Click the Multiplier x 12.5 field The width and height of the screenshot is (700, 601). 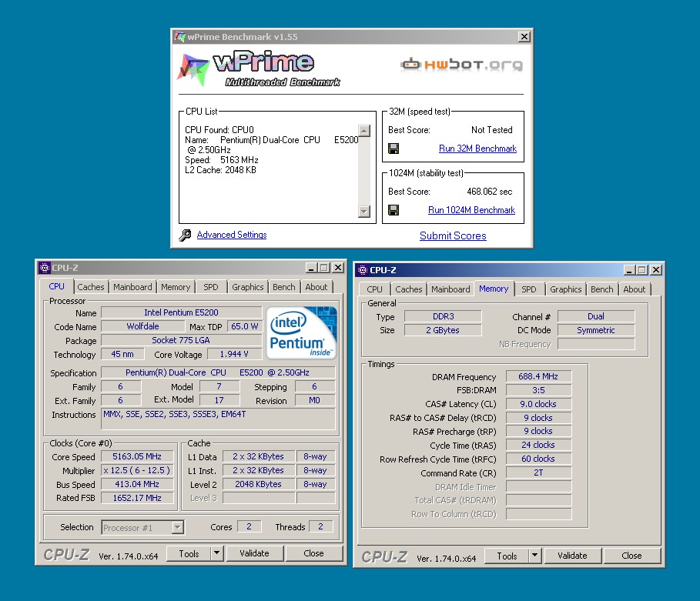click(x=137, y=470)
